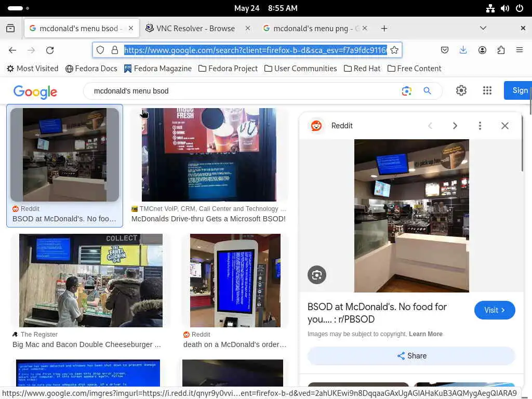The image size is (532, 399).
Task: Open the system power menu icon
Action: 520,8
